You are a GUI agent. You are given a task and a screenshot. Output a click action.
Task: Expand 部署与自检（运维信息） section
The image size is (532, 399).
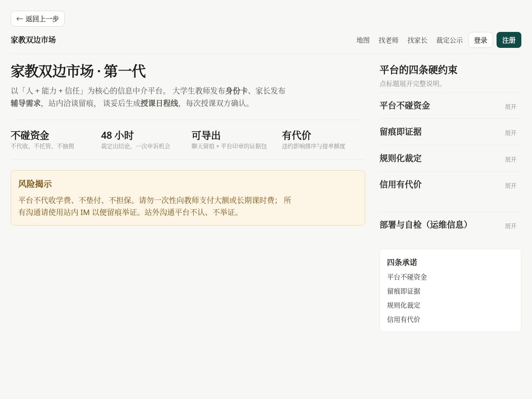450,225
